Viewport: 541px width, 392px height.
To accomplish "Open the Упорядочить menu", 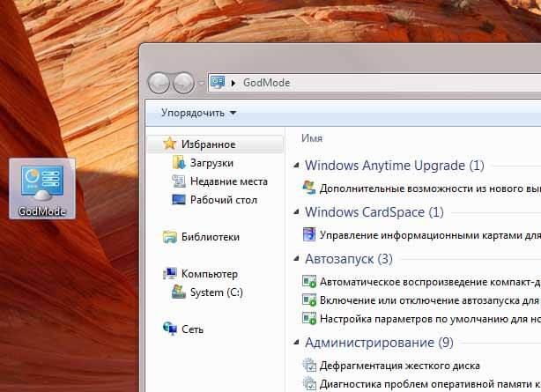I will 198,113.
